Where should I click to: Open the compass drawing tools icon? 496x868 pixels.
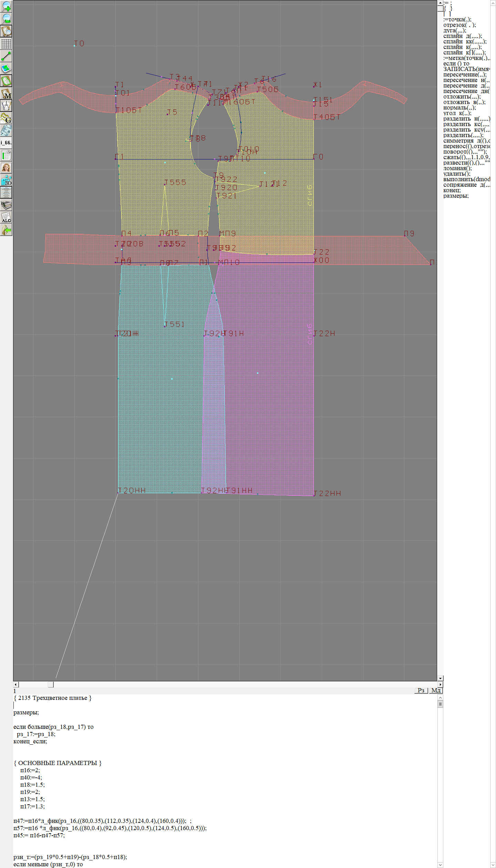6,106
